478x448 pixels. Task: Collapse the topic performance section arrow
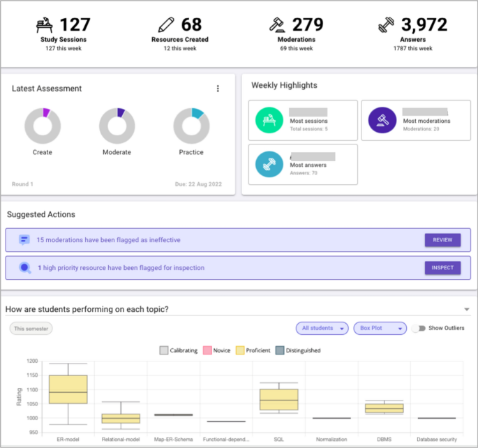[466, 310]
